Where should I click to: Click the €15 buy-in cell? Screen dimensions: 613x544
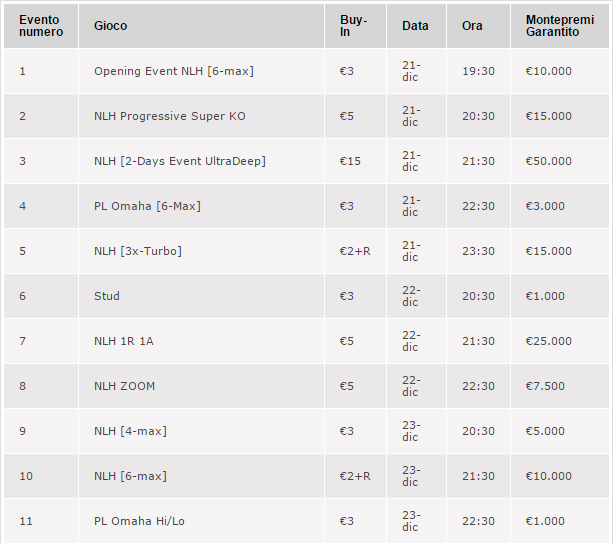point(355,161)
